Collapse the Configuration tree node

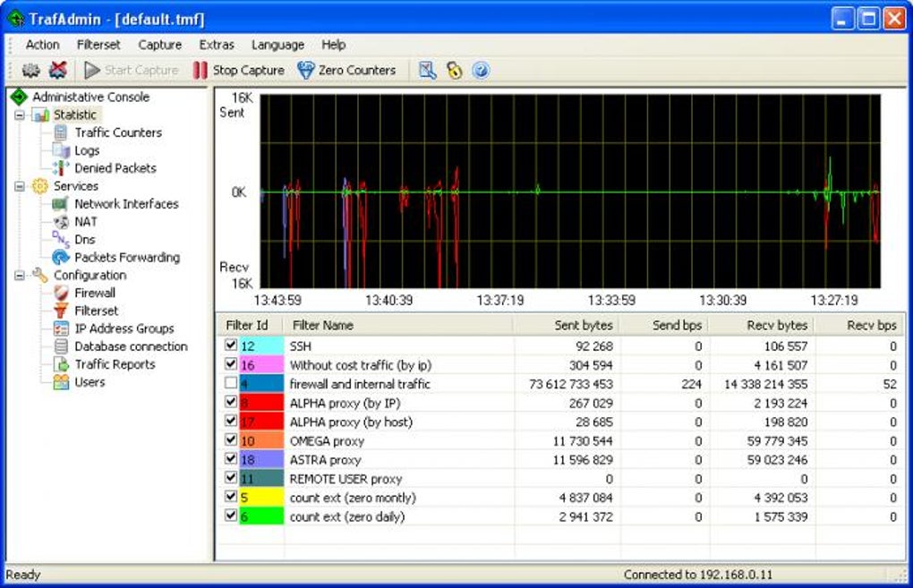(x=19, y=276)
